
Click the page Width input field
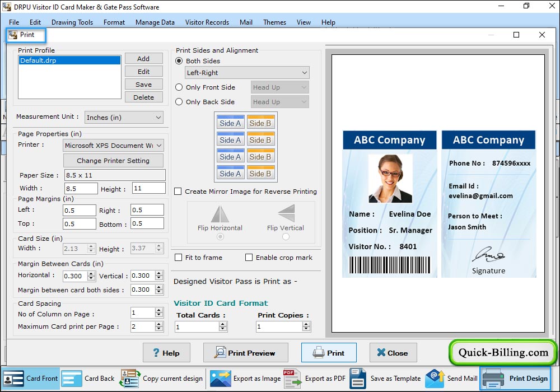(x=81, y=188)
